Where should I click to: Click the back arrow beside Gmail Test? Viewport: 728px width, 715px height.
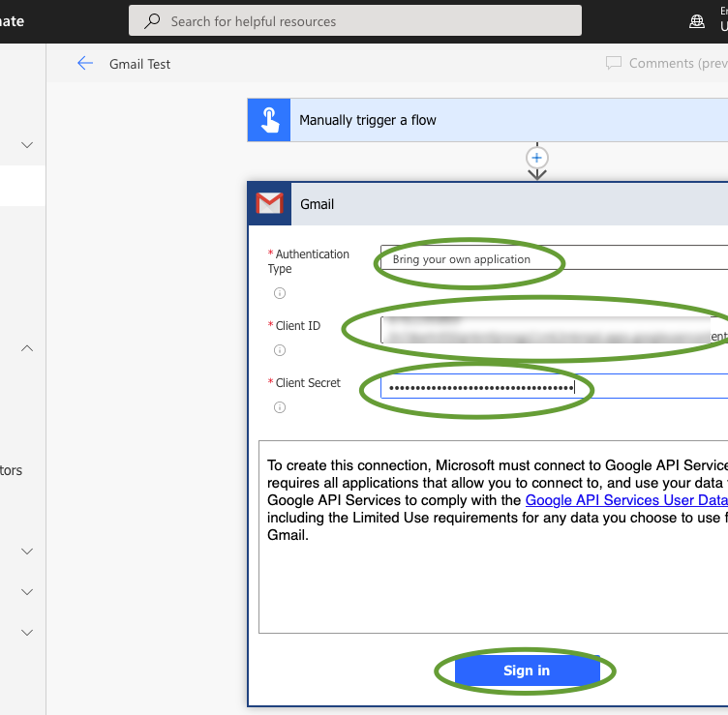pos(85,63)
